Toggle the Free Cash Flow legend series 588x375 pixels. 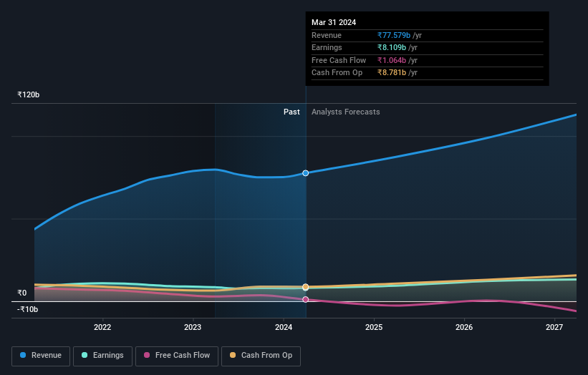177,356
